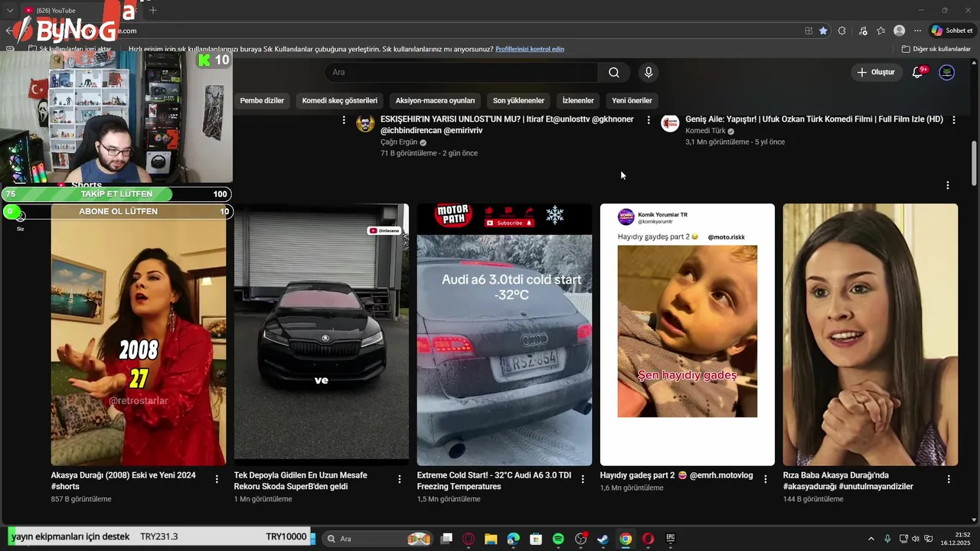Open more options for Akasya Durağı (2008) short
The width and height of the screenshot is (980, 551).
pos(217,479)
